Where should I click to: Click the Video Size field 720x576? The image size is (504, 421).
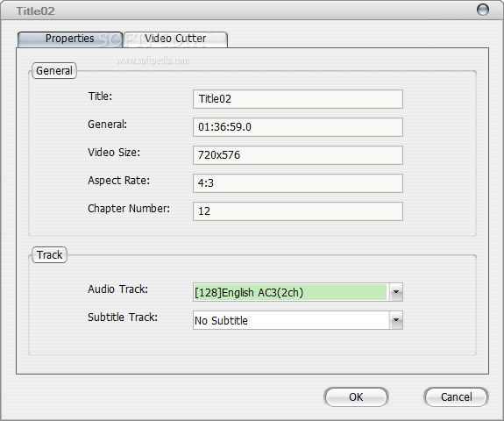(298, 155)
